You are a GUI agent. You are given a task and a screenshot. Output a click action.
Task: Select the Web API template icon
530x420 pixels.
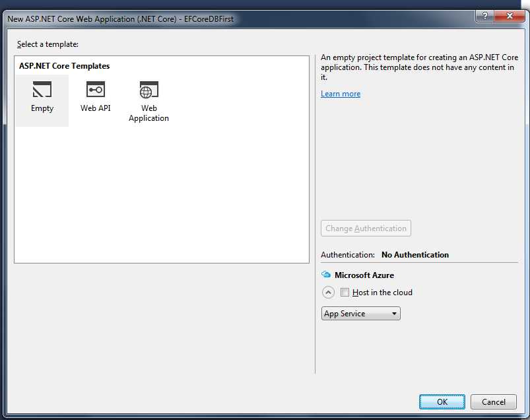tap(96, 89)
